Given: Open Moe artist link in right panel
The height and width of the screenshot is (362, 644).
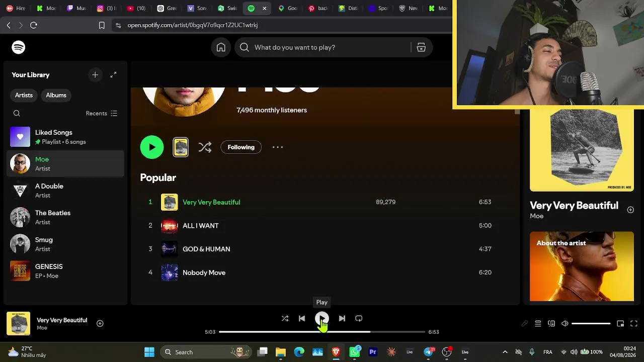Looking at the screenshot, I should click(x=537, y=216).
